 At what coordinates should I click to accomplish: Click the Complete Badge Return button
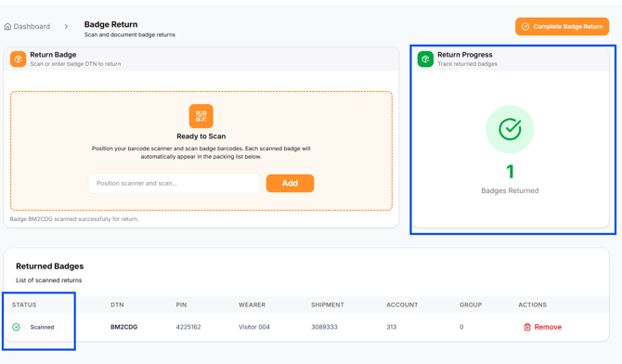(562, 27)
